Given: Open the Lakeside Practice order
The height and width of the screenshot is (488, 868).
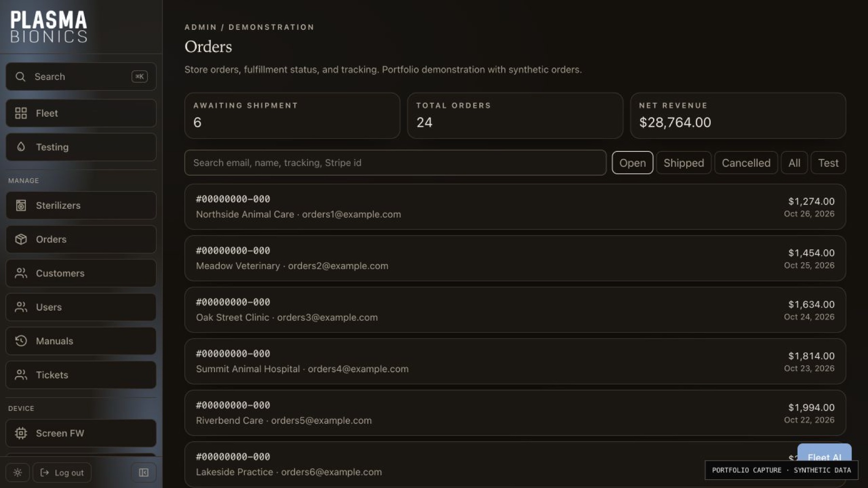Looking at the screenshot, I should 515,464.
